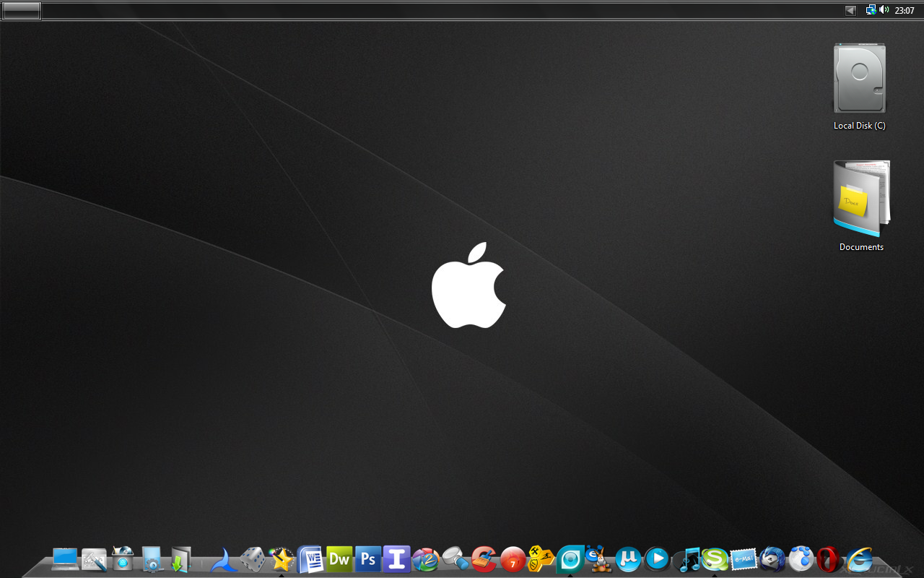The height and width of the screenshot is (578, 924).
Task: Launch the music notes player icon
Action: pos(688,559)
